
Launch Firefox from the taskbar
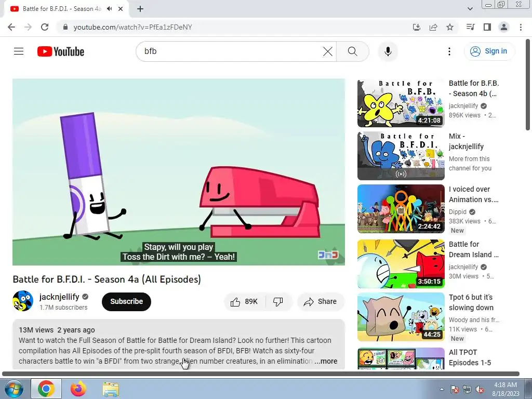pyautogui.click(x=78, y=389)
